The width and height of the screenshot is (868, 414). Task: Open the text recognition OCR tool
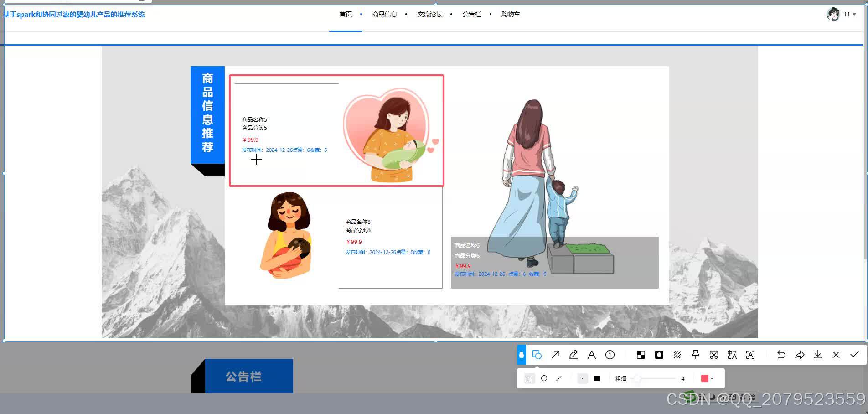click(750, 354)
